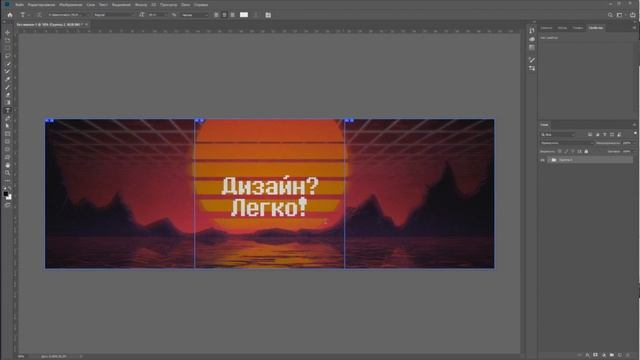Center the text alignment
The image size is (640, 360).
[x=224, y=15]
